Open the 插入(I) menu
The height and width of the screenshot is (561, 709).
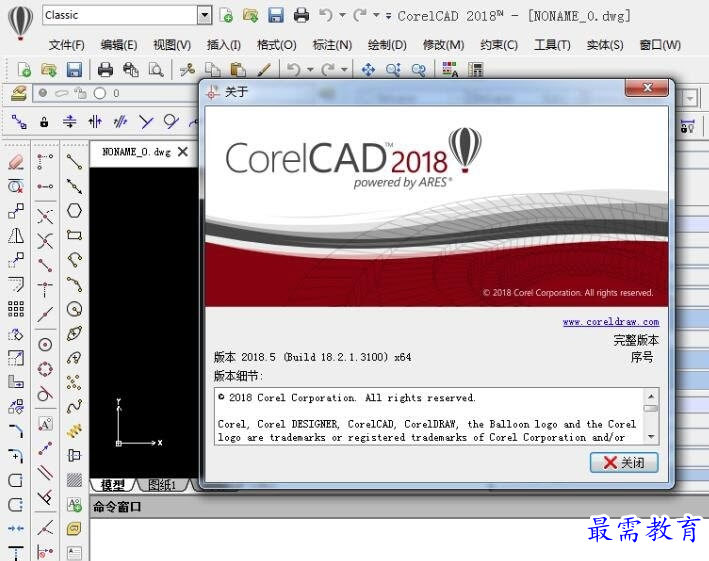pyautogui.click(x=224, y=45)
